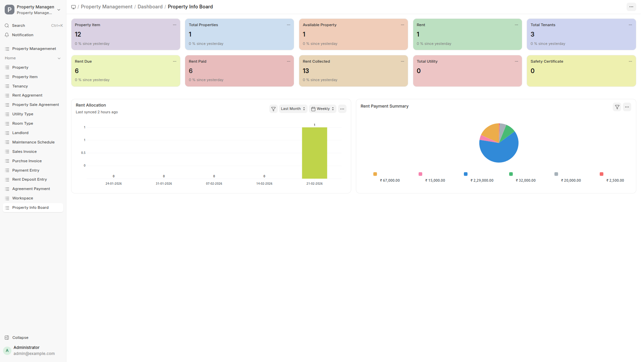Open the Rent Payment Summary more-options menu
The image size is (644, 362).
pyautogui.click(x=627, y=107)
